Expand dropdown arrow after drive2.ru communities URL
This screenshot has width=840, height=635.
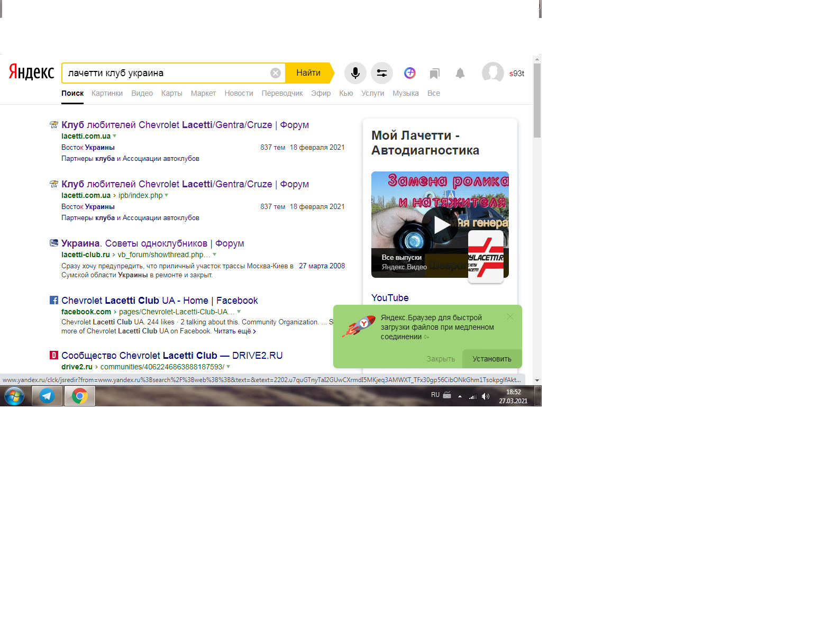(x=228, y=367)
